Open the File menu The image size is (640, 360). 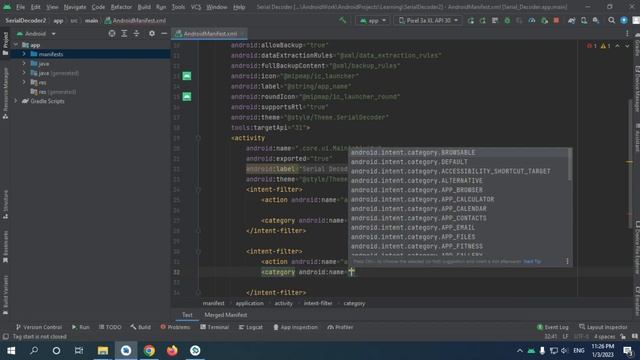(x=20, y=7)
